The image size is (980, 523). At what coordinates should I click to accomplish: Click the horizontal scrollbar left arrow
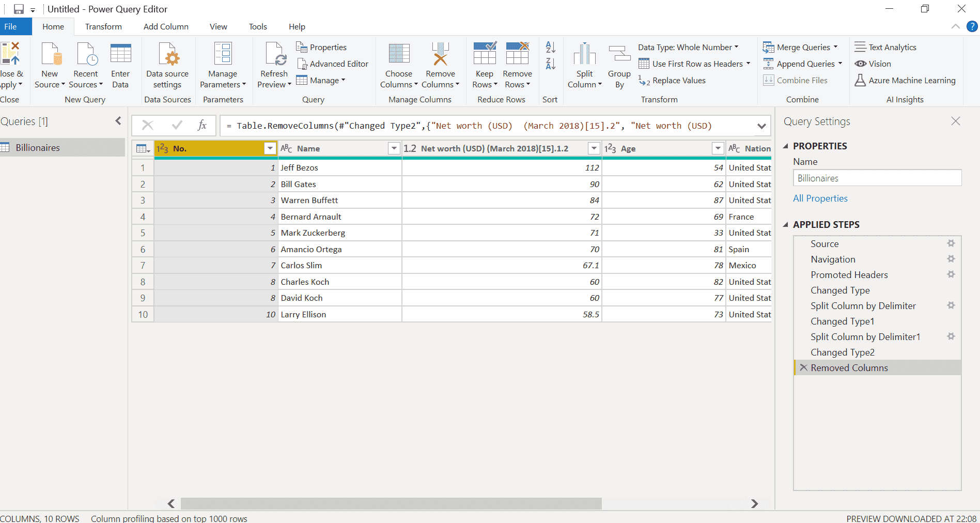point(171,503)
